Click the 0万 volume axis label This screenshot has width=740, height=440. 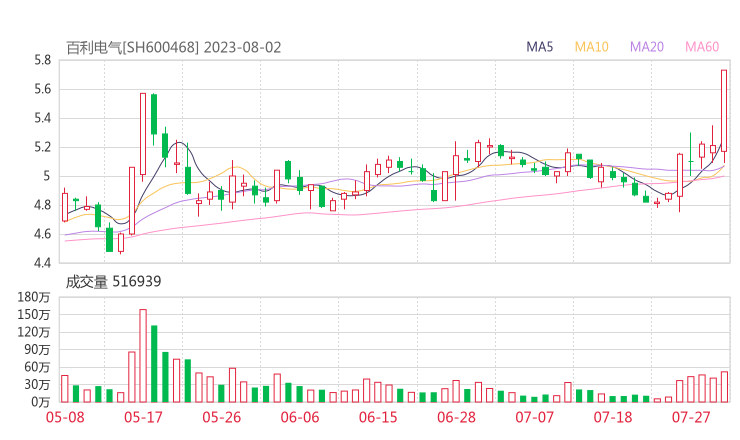coord(41,402)
